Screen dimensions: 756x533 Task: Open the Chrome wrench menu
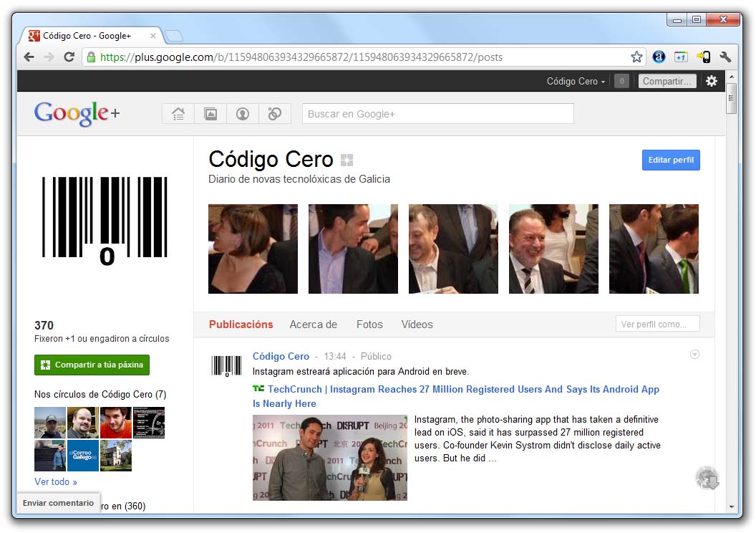click(725, 57)
